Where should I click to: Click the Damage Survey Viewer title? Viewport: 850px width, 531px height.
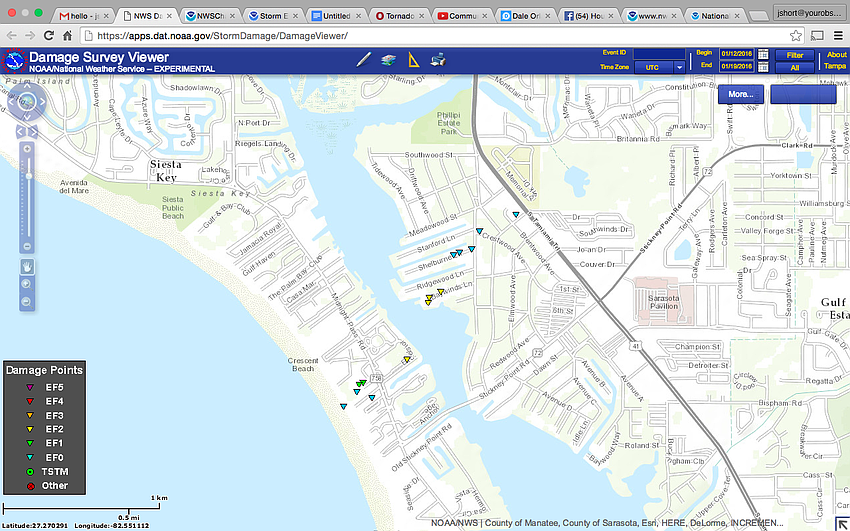pyautogui.click(x=99, y=57)
